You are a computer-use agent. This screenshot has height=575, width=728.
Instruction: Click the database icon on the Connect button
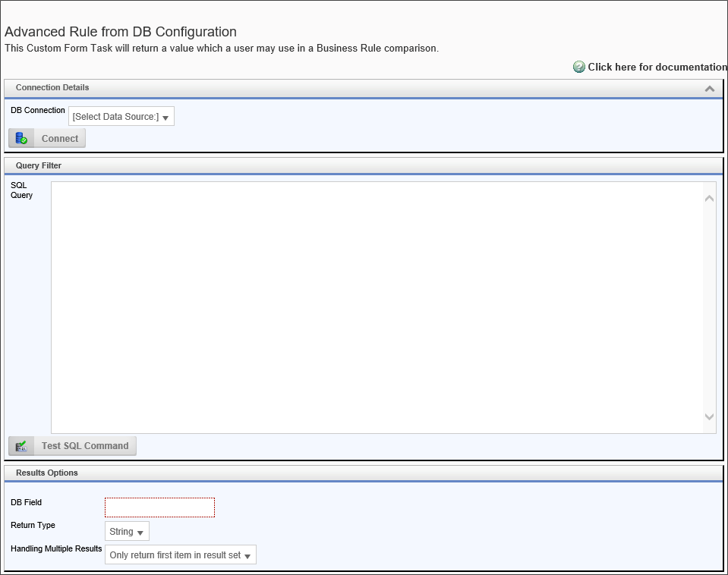(21, 138)
